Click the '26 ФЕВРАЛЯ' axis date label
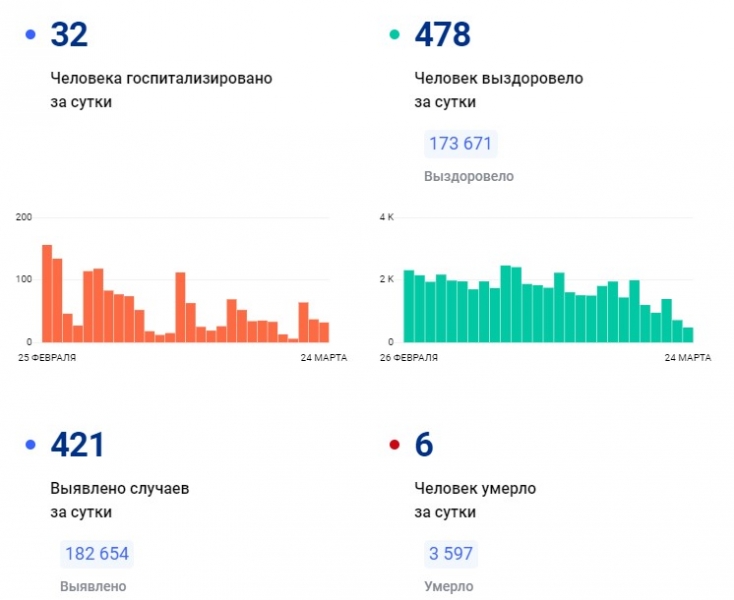The image size is (734, 600). coord(408,356)
